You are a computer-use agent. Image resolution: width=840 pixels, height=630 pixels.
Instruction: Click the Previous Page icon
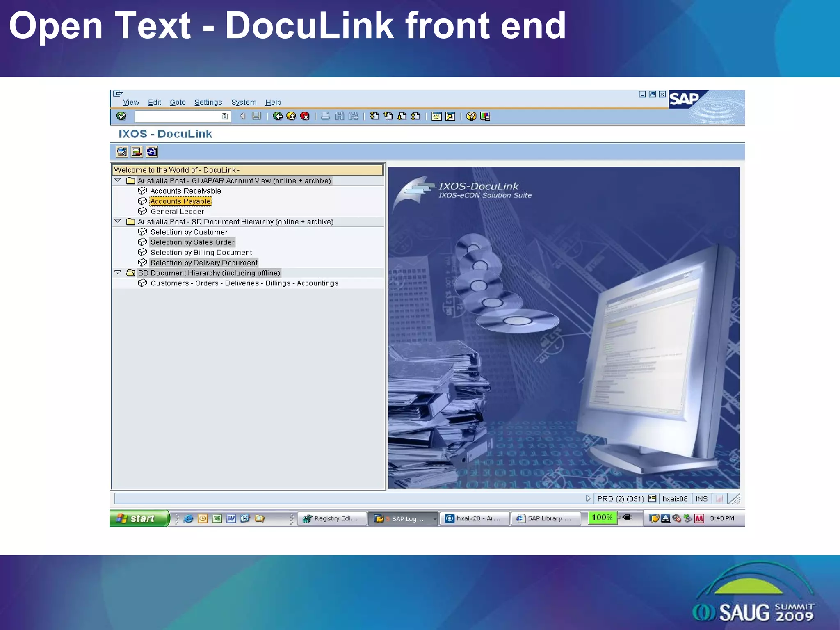tap(388, 116)
